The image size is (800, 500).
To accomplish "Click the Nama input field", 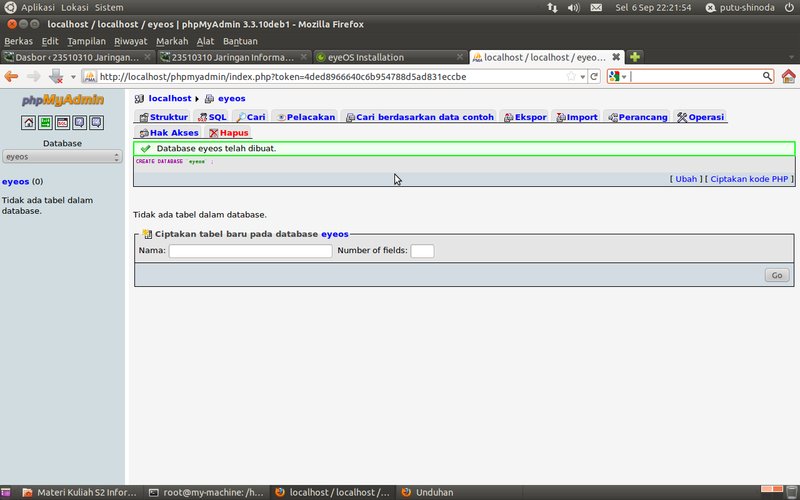I will pyautogui.click(x=251, y=251).
